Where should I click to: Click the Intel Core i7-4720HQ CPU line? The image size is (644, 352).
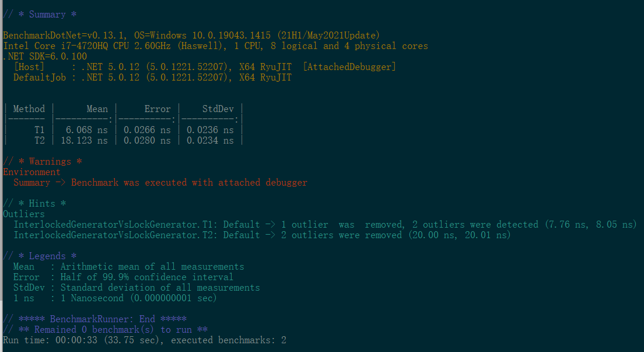tap(215, 46)
